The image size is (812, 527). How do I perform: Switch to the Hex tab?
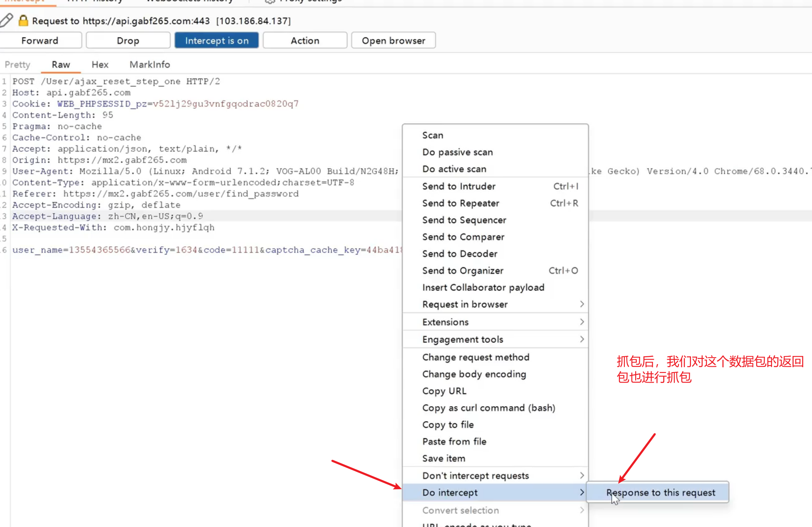(x=100, y=65)
